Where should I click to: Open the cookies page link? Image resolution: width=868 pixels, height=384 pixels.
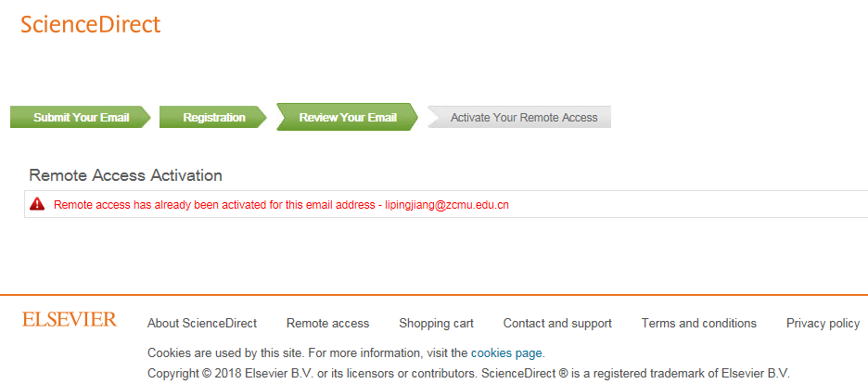click(506, 353)
